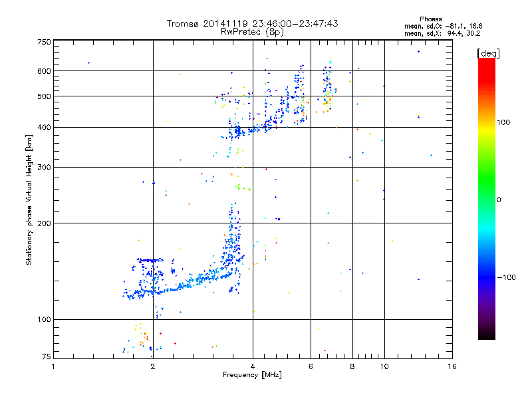Click the '2' frequency tick label
Screen dimensions: 532x399
(153, 366)
